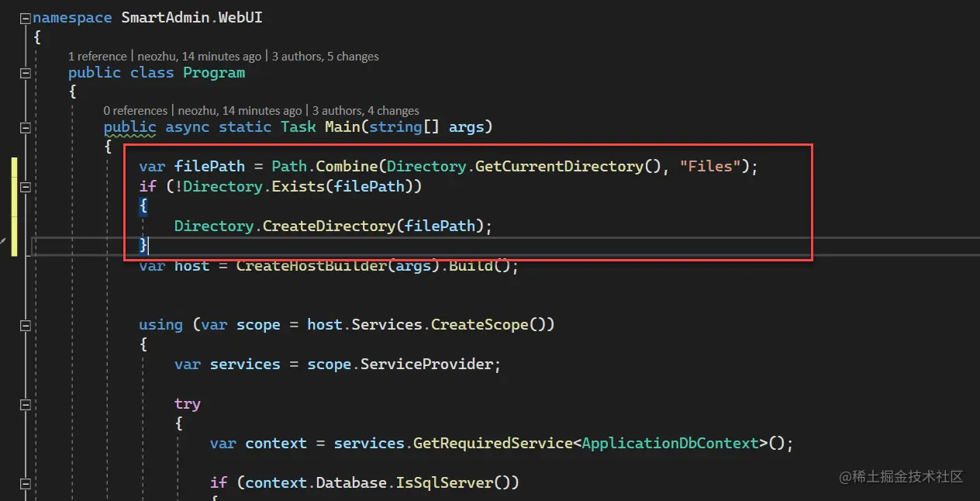Click the async keyword

click(188, 126)
